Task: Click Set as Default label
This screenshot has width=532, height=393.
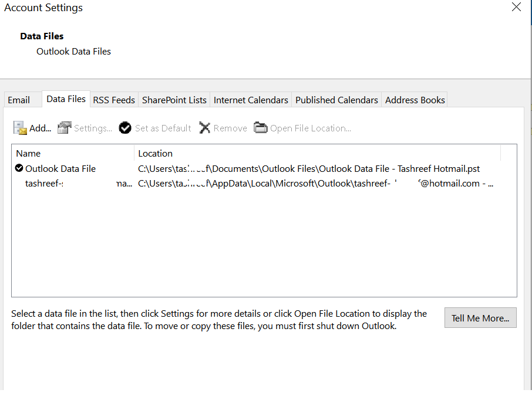Action: coord(163,128)
